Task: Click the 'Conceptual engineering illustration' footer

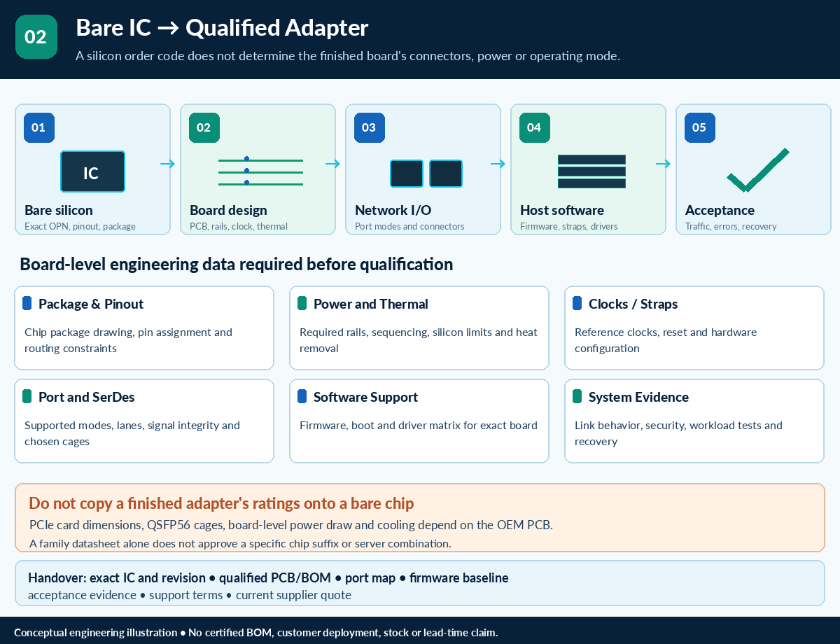Action: [x=255, y=632]
